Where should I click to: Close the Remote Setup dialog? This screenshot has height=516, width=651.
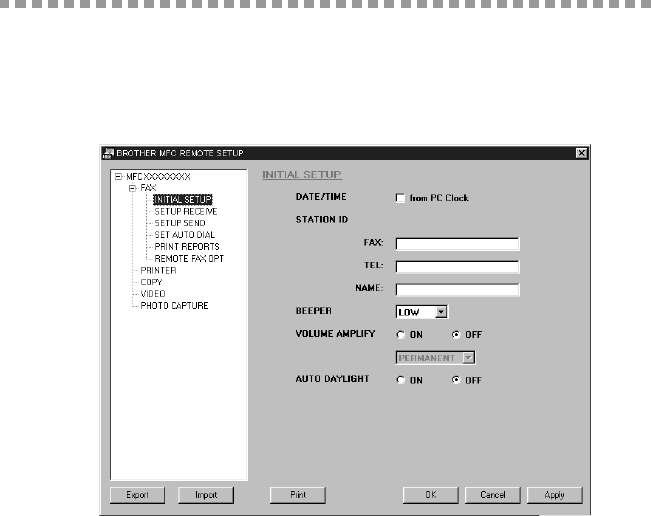point(582,153)
